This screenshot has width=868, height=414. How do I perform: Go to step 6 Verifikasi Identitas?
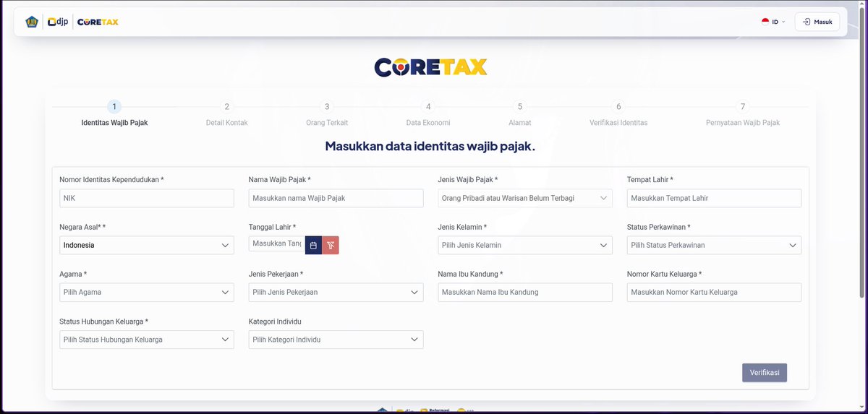click(618, 114)
